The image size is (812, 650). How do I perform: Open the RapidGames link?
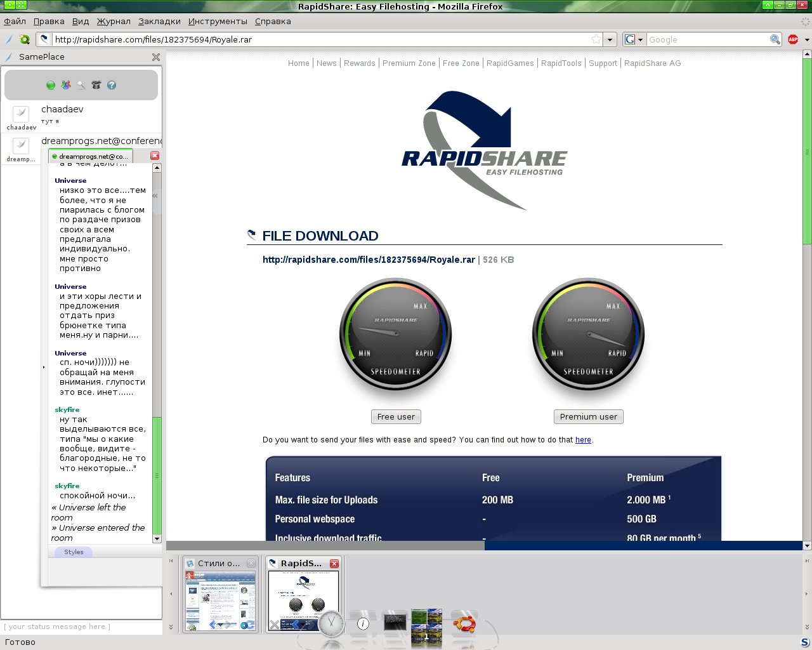[510, 63]
